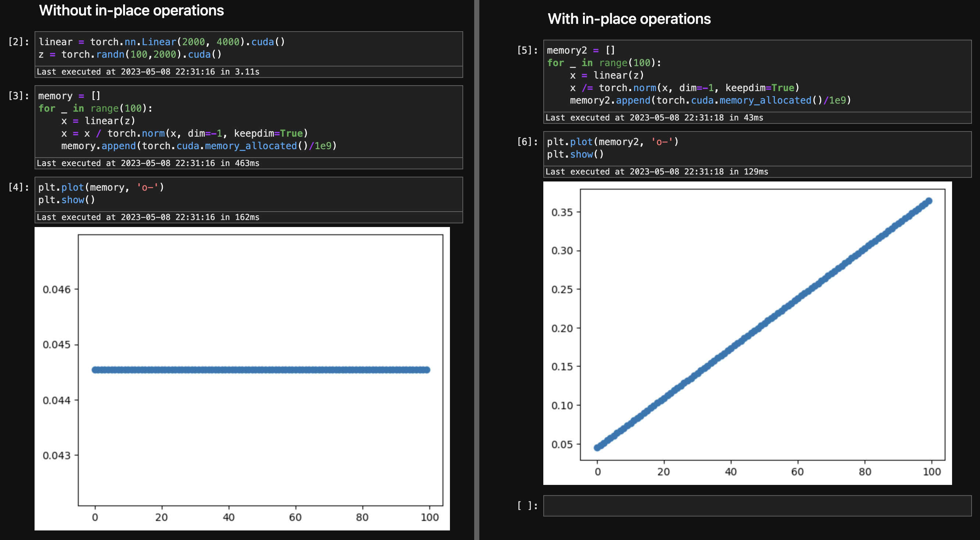Click the cell prompt [6]:

click(527, 142)
